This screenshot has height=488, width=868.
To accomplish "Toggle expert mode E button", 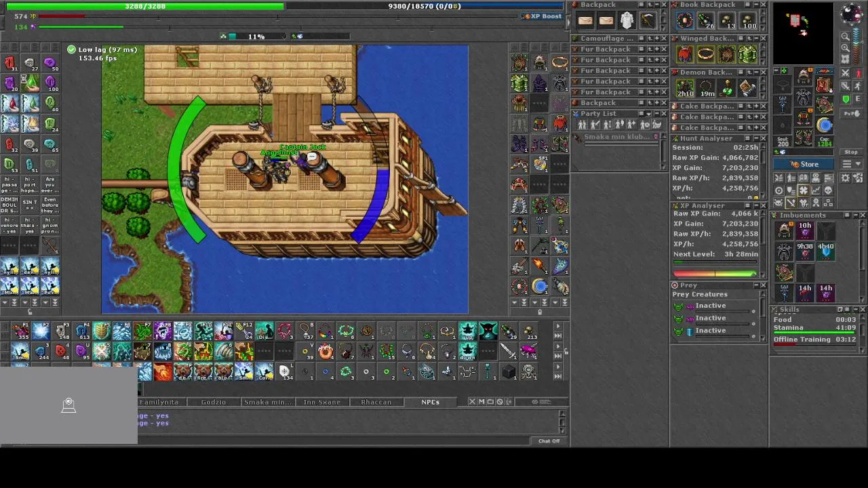I will pos(858,99).
